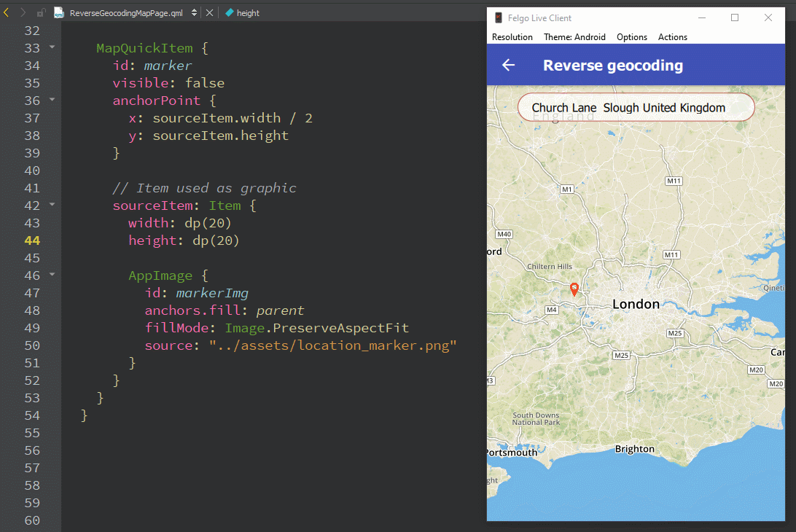Click the address field showing Church Lane Slough
Screen dimensions: 796x532
pyautogui.click(x=636, y=107)
